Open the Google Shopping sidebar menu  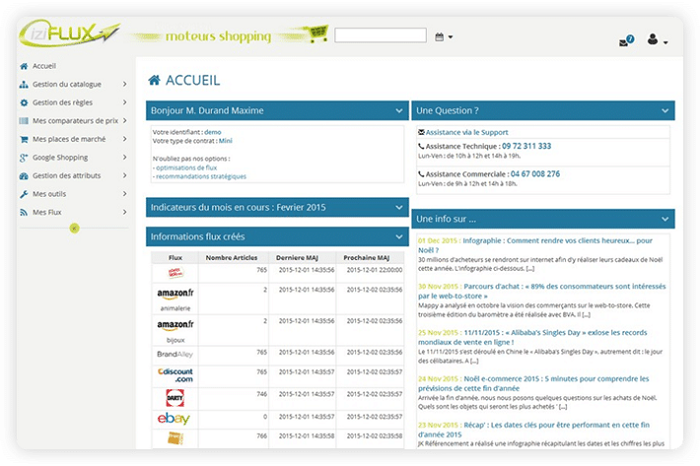click(60, 157)
